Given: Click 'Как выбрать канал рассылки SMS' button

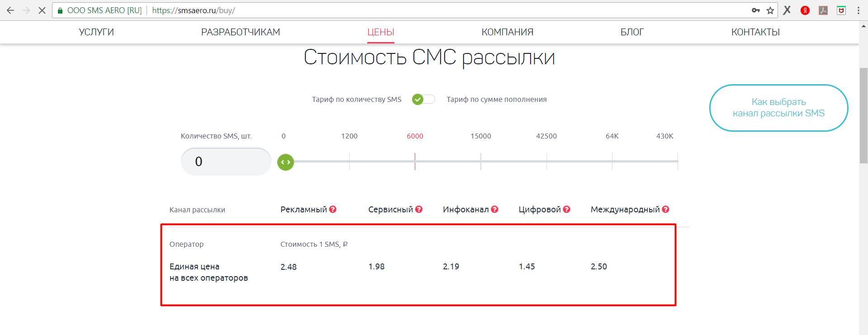Looking at the screenshot, I should [x=779, y=108].
